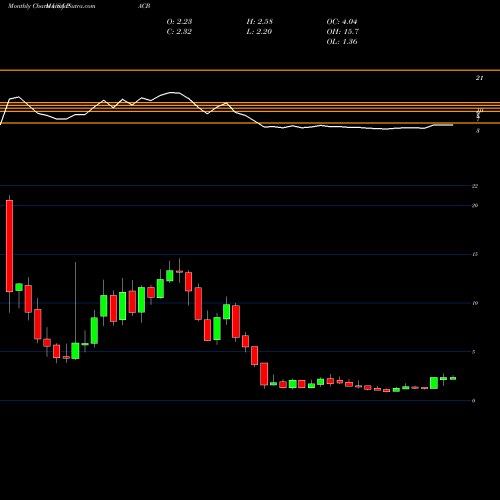Click the 5 price axis label
The height and width of the screenshot is (500, 500).
click(474, 352)
